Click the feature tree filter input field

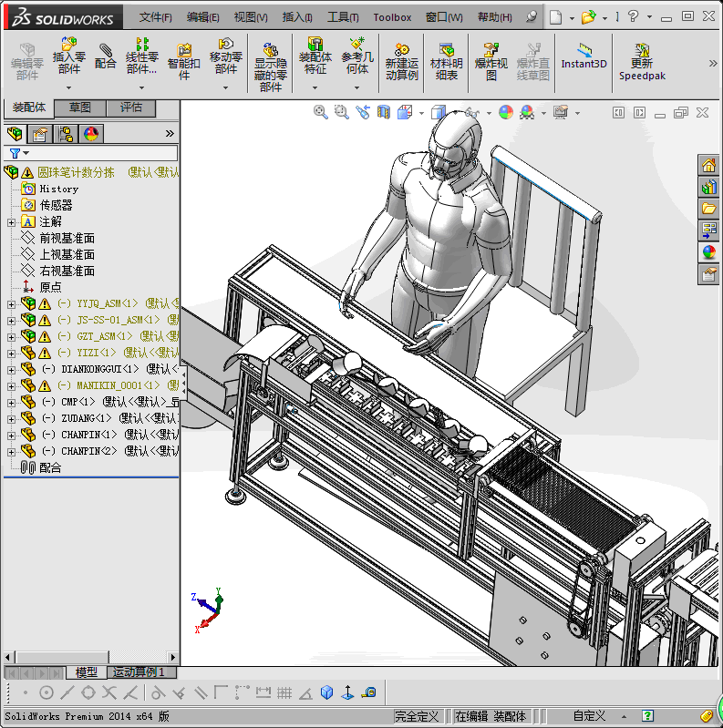[x=91, y=153]
